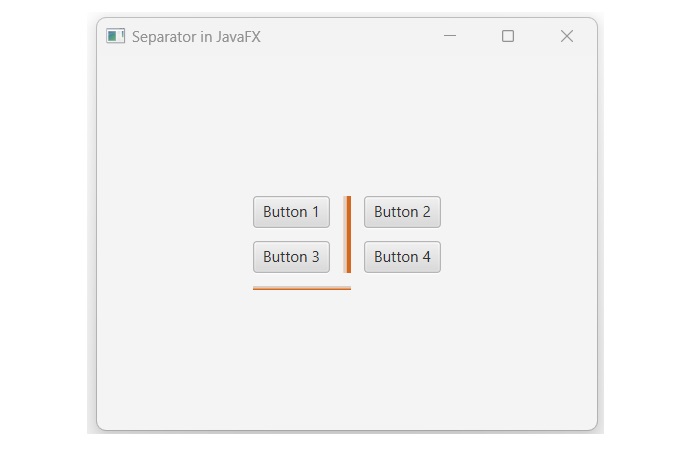The width and height of the screenshot is (700, 450).
Task: Click the separator dividing Button 1 and Button 2
Action: tap(348, 213)
